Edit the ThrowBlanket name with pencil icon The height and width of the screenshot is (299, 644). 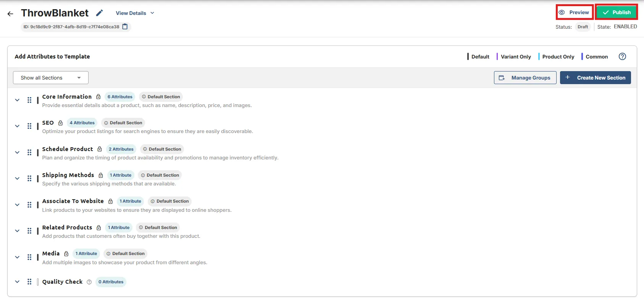coord(99,13)
